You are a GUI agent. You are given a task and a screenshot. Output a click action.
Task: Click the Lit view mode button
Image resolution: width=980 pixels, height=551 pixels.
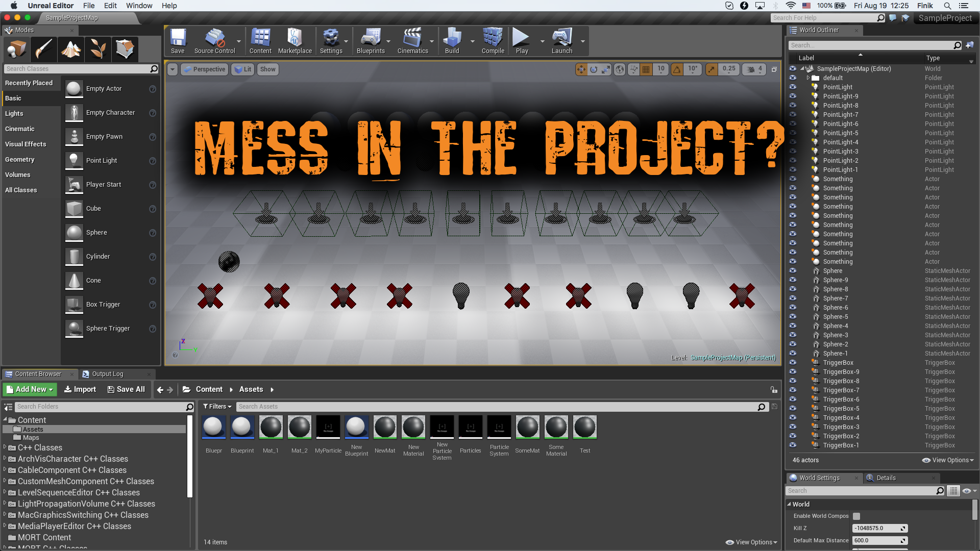coord(243,69)
